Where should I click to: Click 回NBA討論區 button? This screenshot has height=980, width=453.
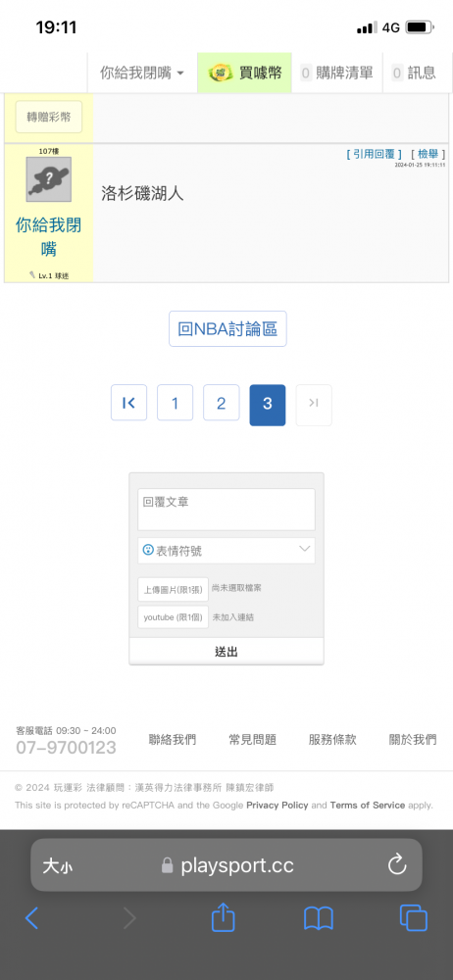click(x=227, y=328)
